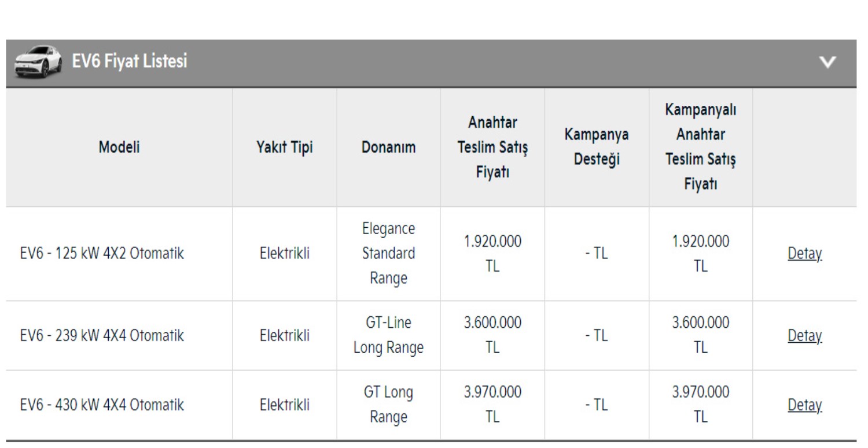Click Kampanyalı Anahtar Teslim Satış Fiyatı header
The image size is (868, 448).
(701, 147)
